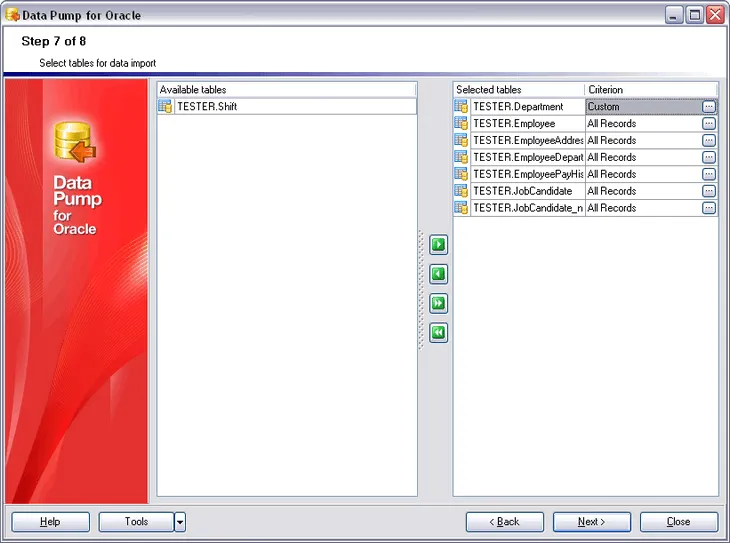Screen dimensions: 730x543
Task: Select TESTER.Department in Selected tables
Action: [527, 107]
